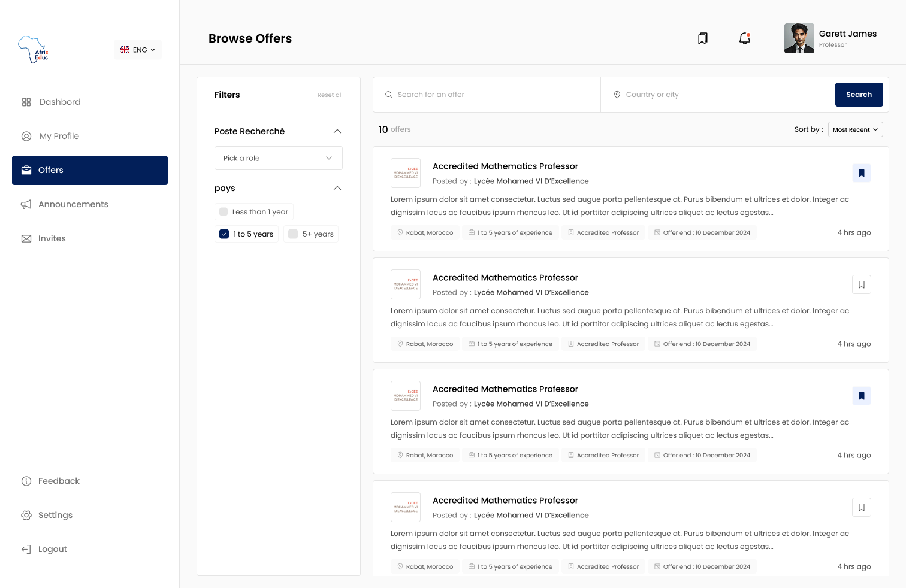
Task: Click first offer's Lycée Mohamed VI logo
Action: [406, 173]
